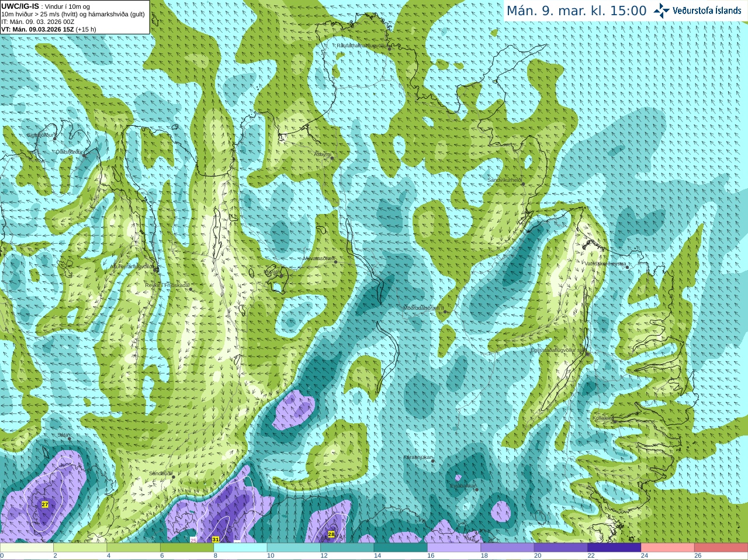Click the UWC/IG-IS model title
This screenshot has height=560, width=748.
pos(20,6)
